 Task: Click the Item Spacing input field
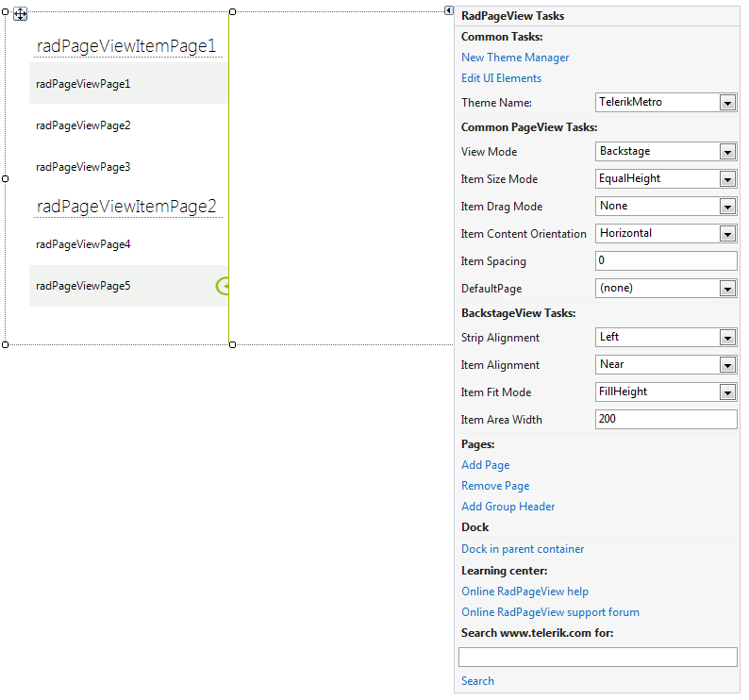pyautogui.click(x=666, y=261)
